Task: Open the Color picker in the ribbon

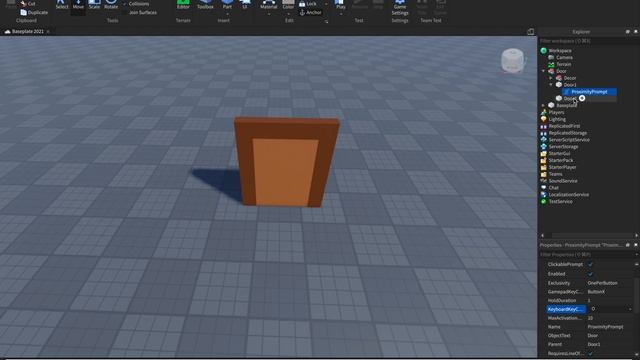Action: (288, 5)
